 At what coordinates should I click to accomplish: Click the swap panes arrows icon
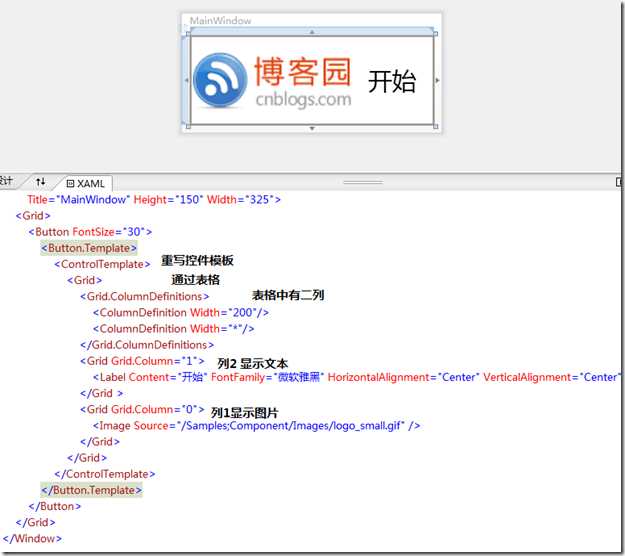[40, 182]
